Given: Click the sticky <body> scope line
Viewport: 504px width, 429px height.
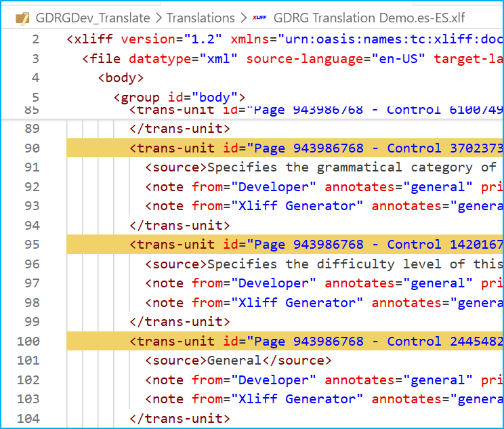Looking at the screenshot, I should coord(121,78).
